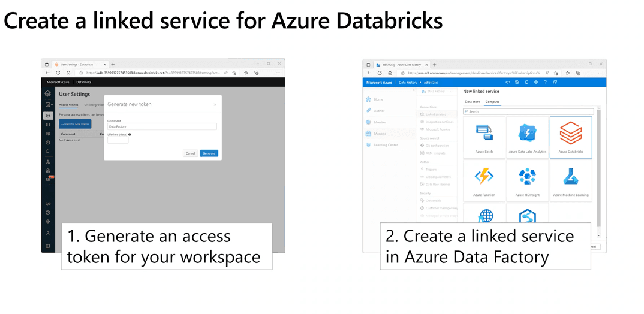The width and height of the screenshot is (644, 314).
Task: Switch to the Compute tab
Action: (x=492, y=102)
